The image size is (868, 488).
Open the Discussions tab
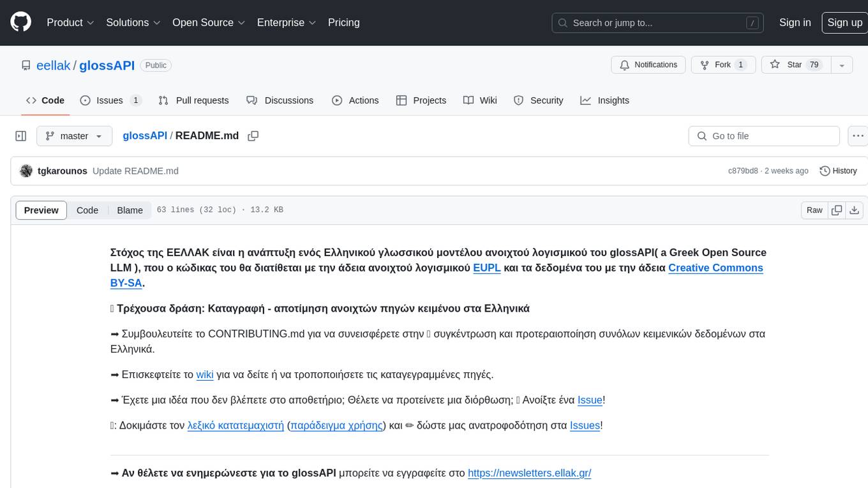point(280,100)
